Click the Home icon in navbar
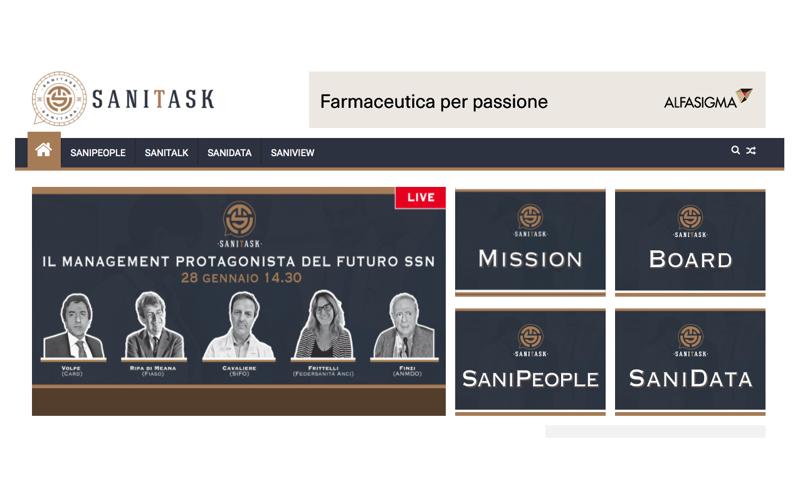This screenshot has height=498, width=800. [x=44, y=151]
